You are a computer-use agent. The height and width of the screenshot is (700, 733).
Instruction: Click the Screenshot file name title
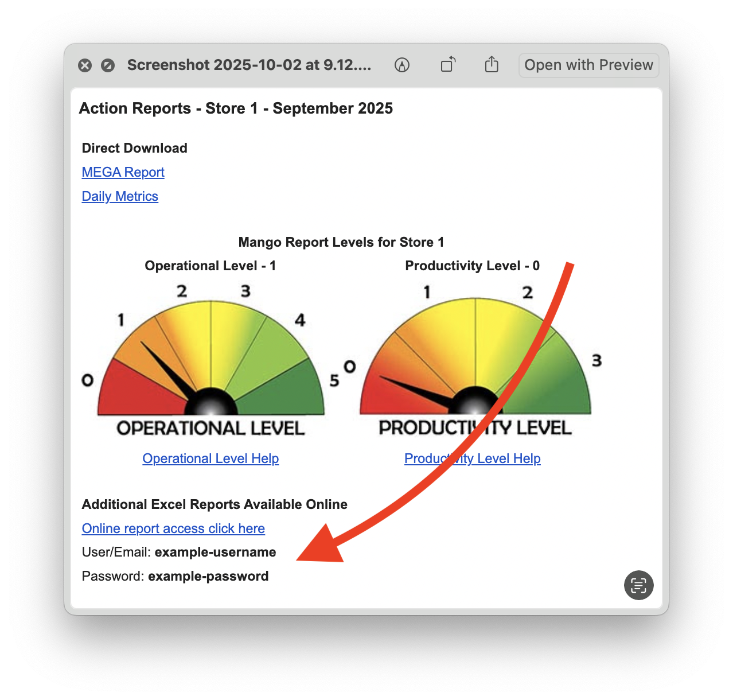(249, 65)
